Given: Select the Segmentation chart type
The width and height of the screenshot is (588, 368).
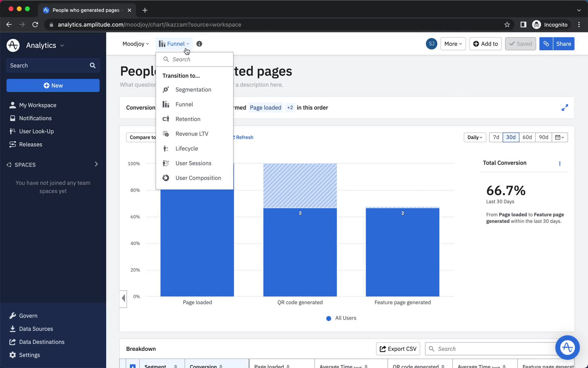Looking at the screenshot, I should tap(194, 90).
